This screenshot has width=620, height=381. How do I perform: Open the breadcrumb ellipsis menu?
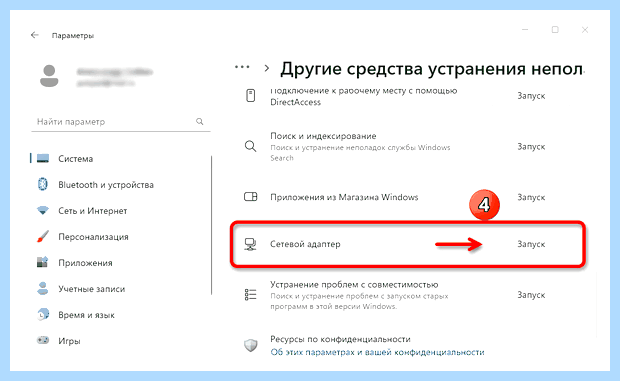[x=242, y=67]
